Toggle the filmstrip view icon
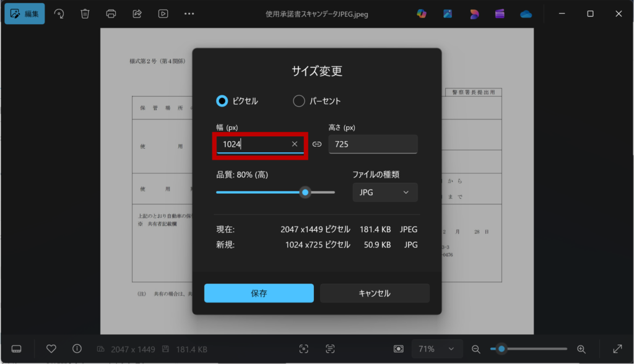 click(x=17, y=349)
